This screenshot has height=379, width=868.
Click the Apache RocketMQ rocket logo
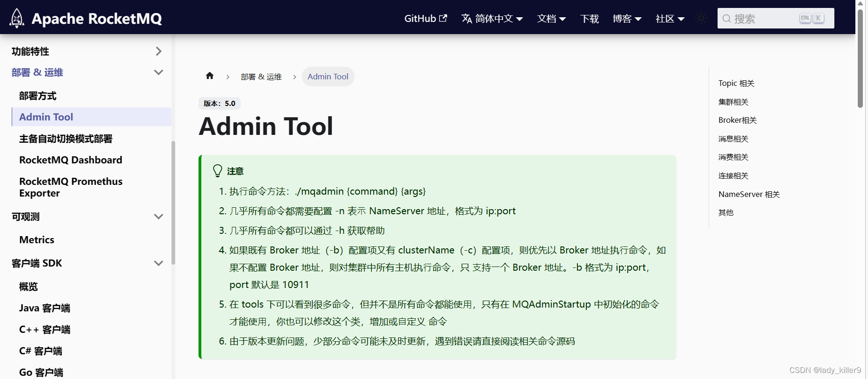17,18
